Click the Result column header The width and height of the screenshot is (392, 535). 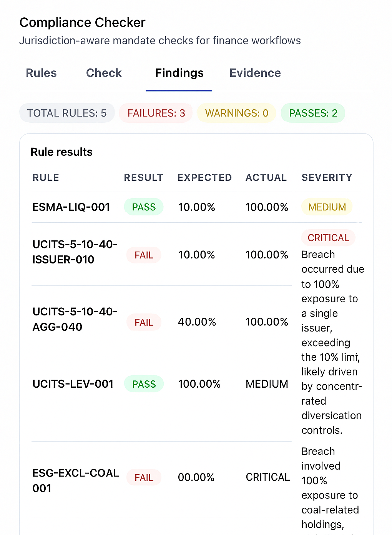(x=143, y=178)
